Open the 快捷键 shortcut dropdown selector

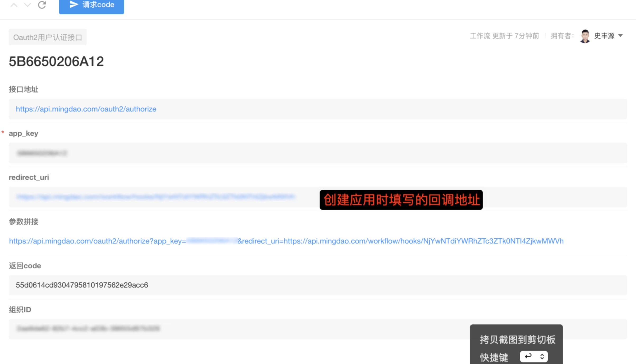click(533, 357)
